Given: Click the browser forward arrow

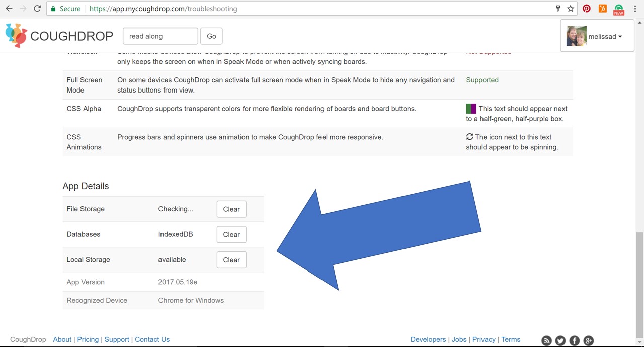Looking at the screenshot, I should click(23, 9).
